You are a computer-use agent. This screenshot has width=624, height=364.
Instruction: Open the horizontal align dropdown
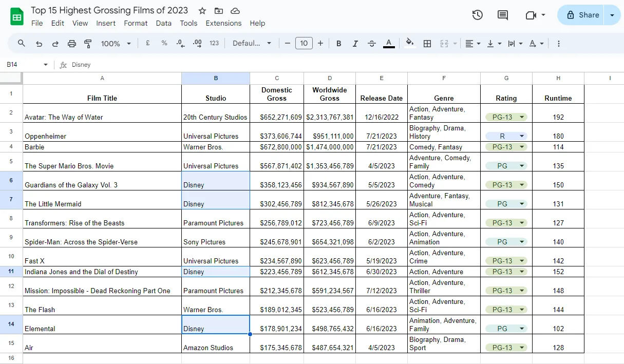coord(472,44)
